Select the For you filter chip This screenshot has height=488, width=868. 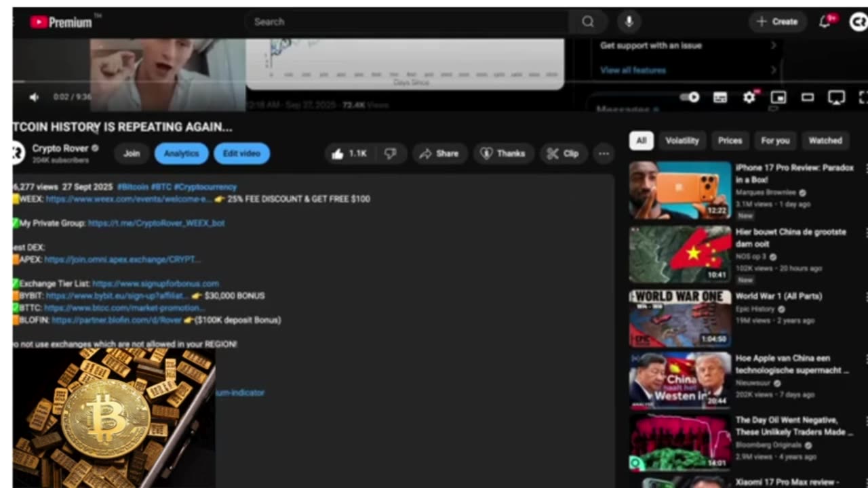tap(775, 141)
